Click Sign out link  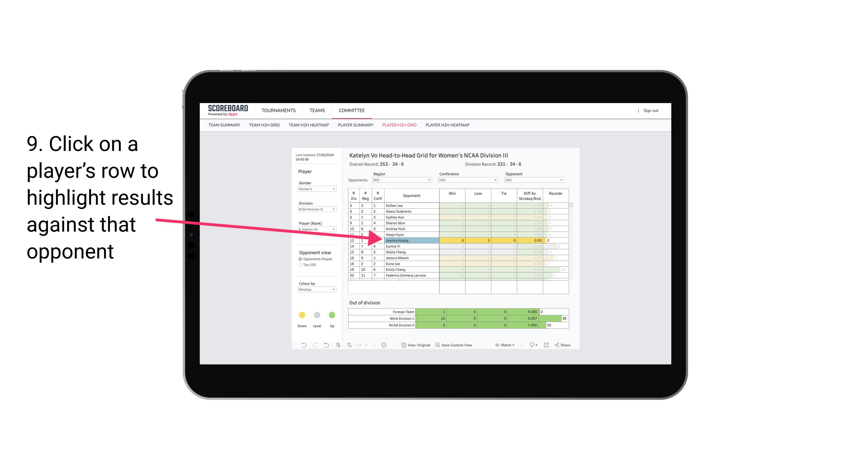click(650, 110)
